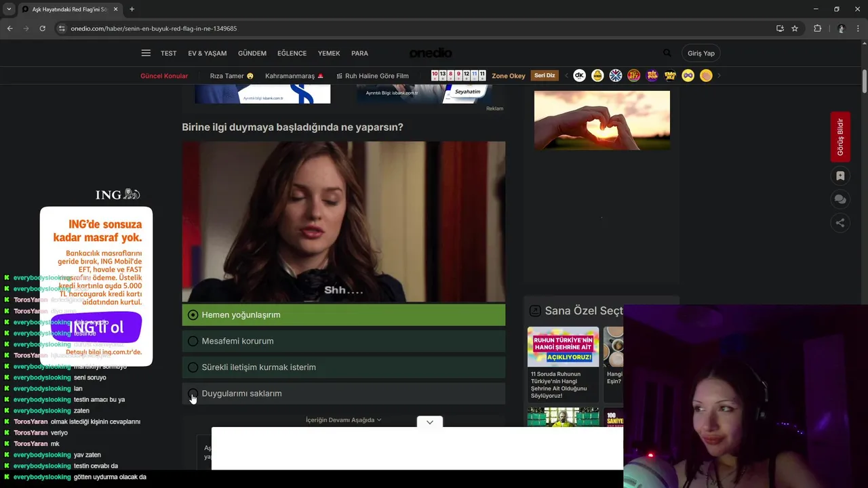This screenshot has width=868, height=488.
Task: Select the 'Mesafemi korurum' radio option
Action: click(x=193, y=341)
